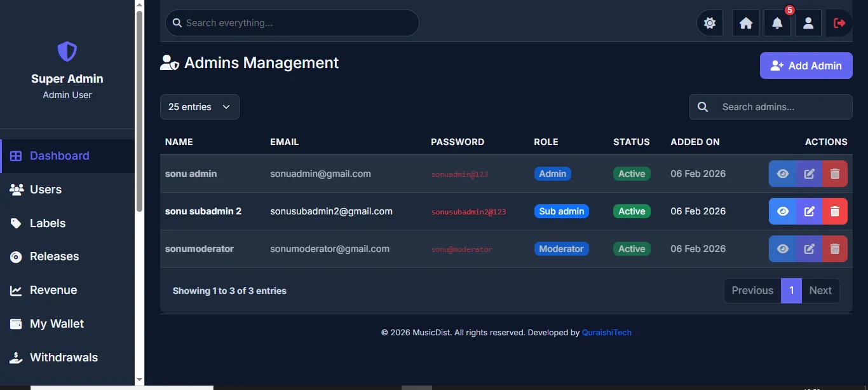Viewport: 868px width, 390px height.
Task: View the sonu admin row with its eye icon
Action: click(x=783, y=174)
